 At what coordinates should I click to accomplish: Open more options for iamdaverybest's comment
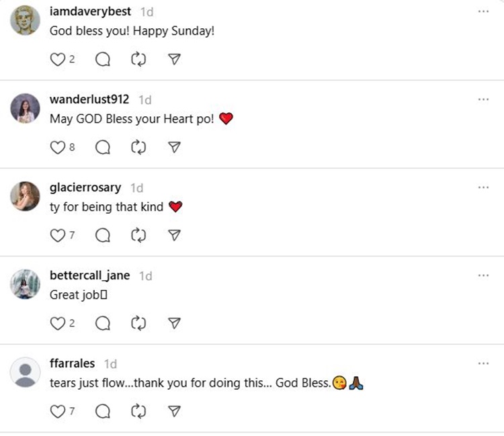pos(483,11)
